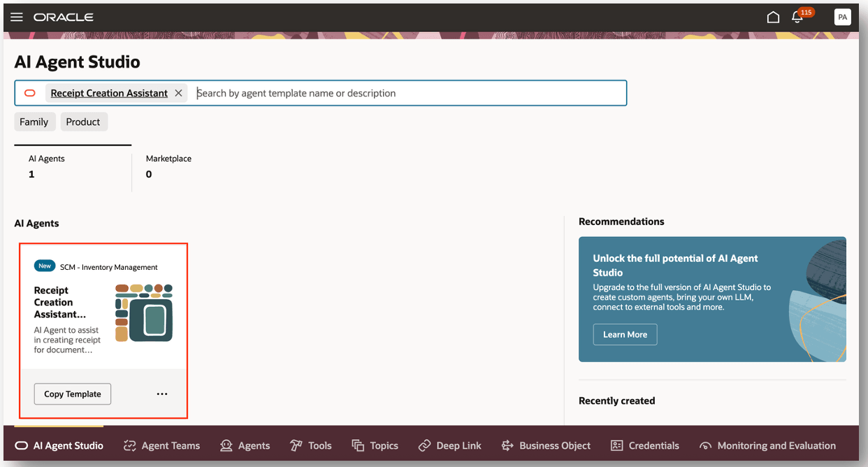
Task: Click the Learn More button
Action: tap(625, 334)
